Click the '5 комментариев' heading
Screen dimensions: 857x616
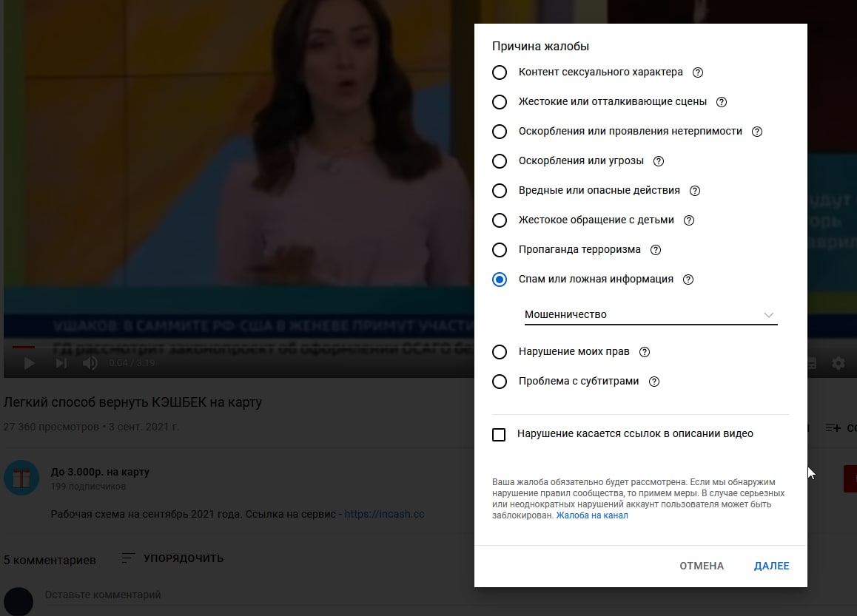pos(50,560)
